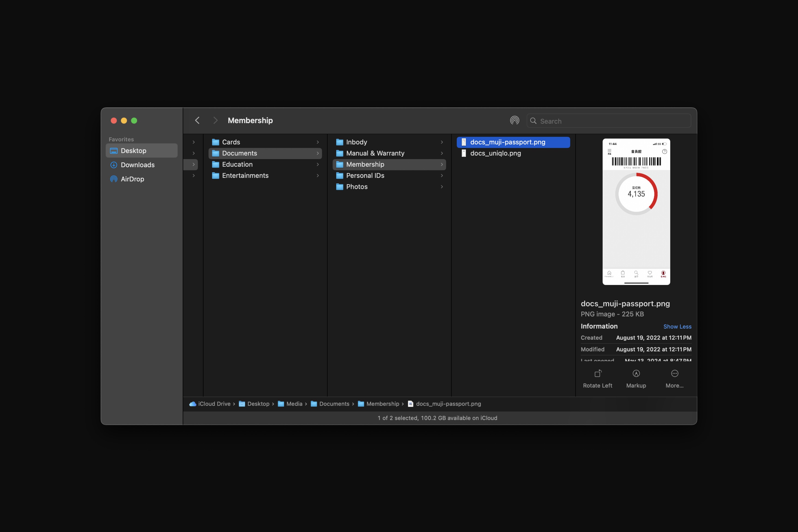The height and width of the screenshot is (532, 798).
Task: Select the docs_uniqlo.png file
Action: coord(495,153)
